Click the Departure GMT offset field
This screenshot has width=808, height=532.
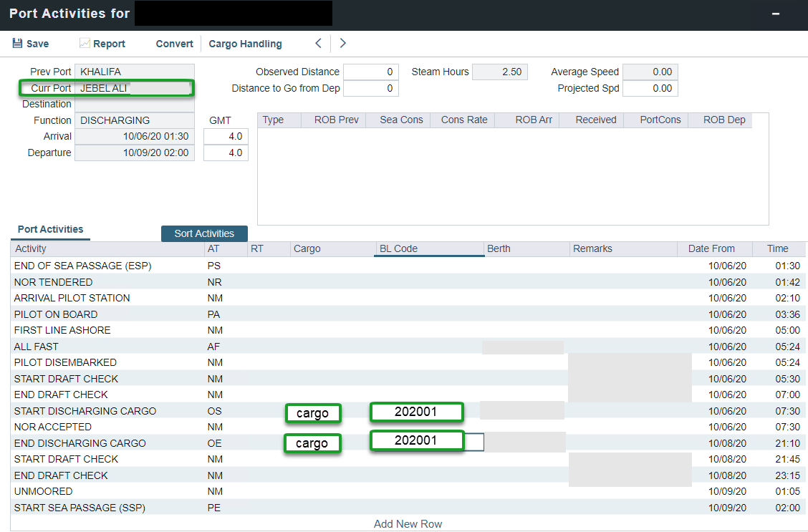coord(226,153)
